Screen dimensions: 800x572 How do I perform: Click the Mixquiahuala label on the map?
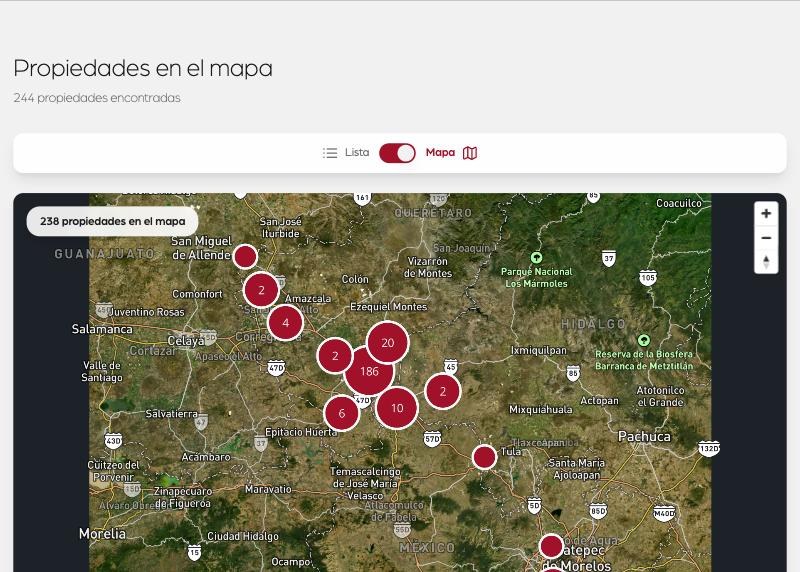(541, 409)
